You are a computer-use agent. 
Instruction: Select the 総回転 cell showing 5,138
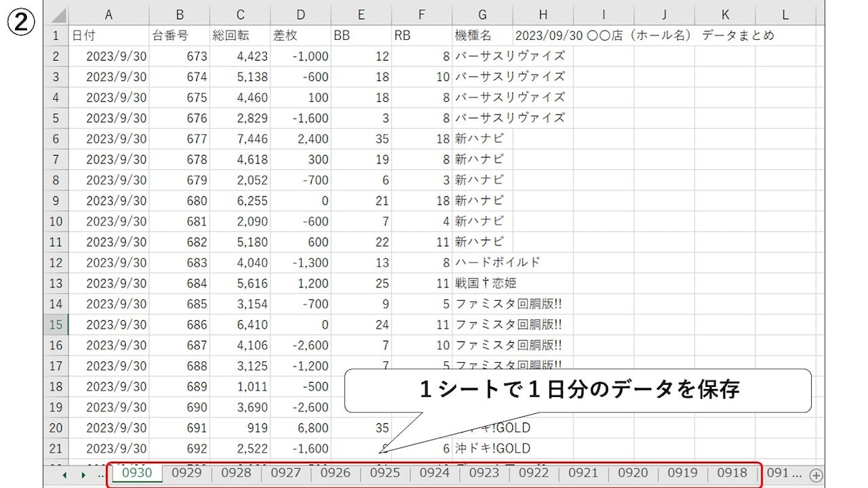click(x=240, y=77)
